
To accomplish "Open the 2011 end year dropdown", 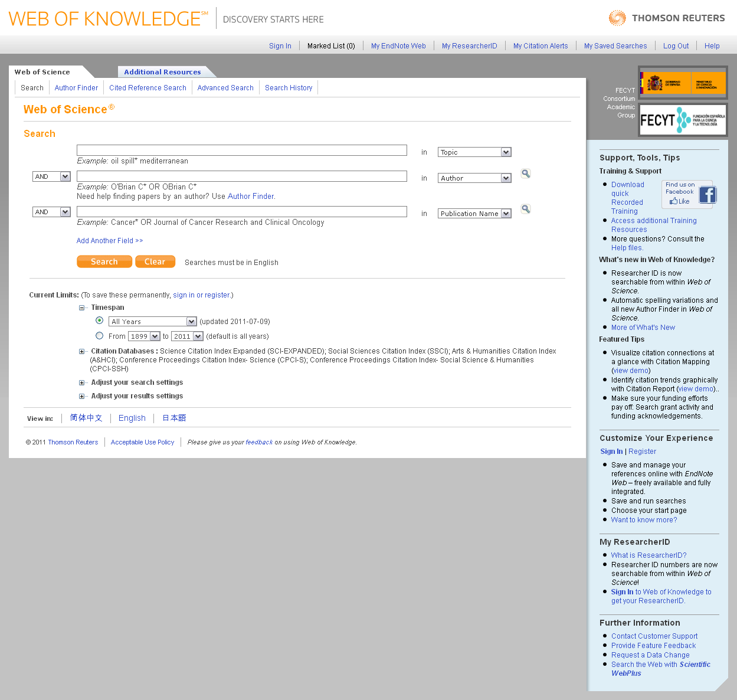I will (x=187, y=336).
